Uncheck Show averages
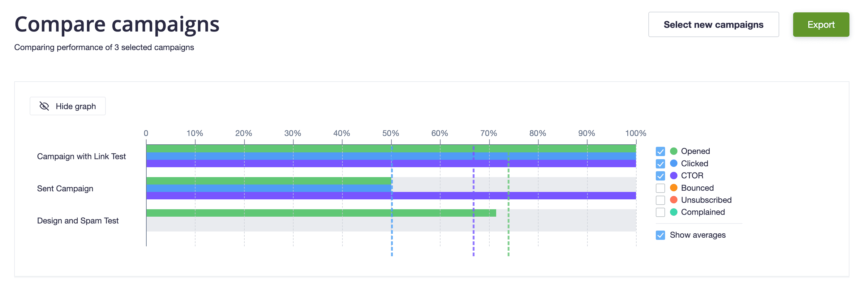868x293 pixels. tap(660, 235)
